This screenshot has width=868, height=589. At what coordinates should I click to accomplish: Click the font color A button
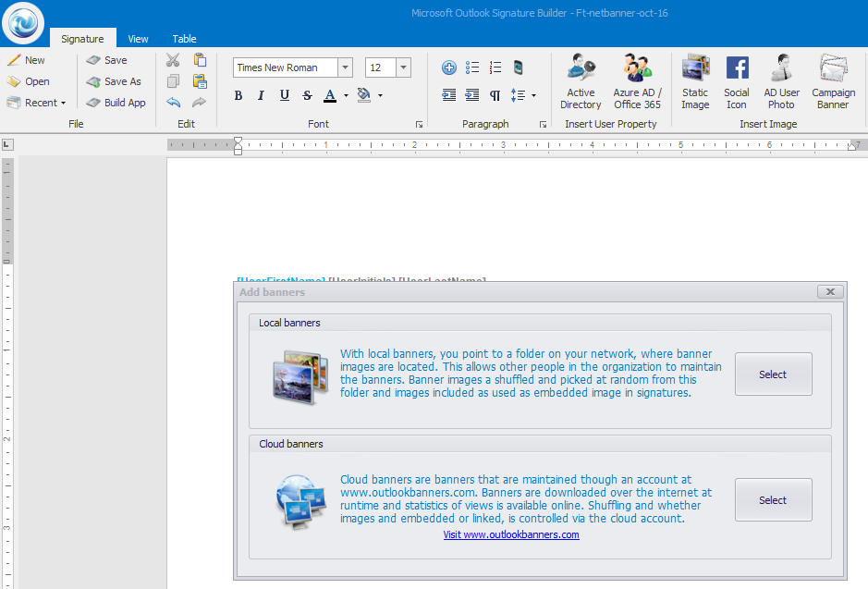(x=330, y=95)
